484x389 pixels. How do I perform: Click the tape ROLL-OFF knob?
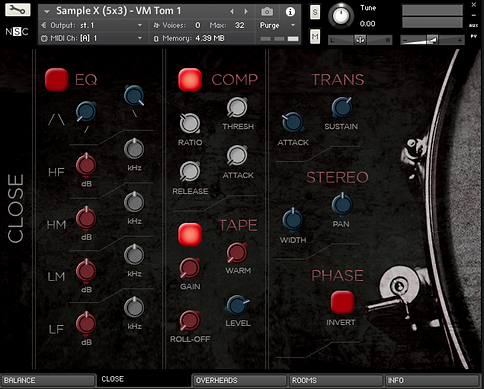pyautogui.click(x=190, y=321)
